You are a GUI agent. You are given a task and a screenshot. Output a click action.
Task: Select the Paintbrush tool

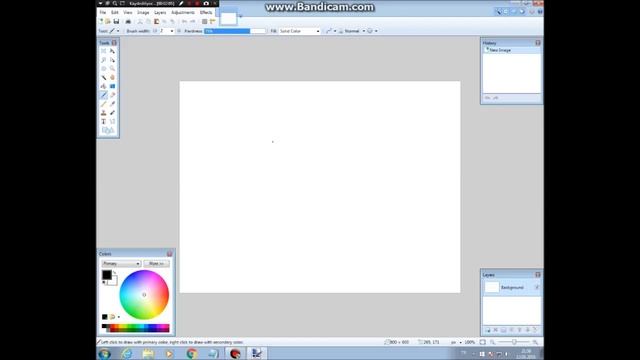click(104, 95)
